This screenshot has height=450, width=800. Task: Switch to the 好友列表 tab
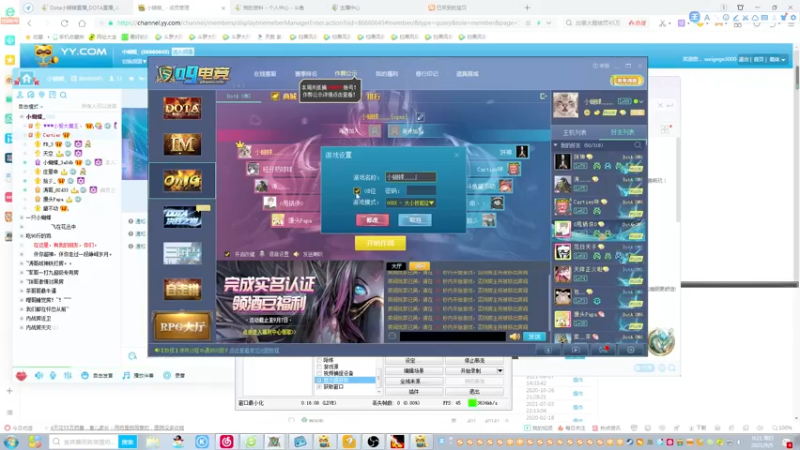pos(622,133)
